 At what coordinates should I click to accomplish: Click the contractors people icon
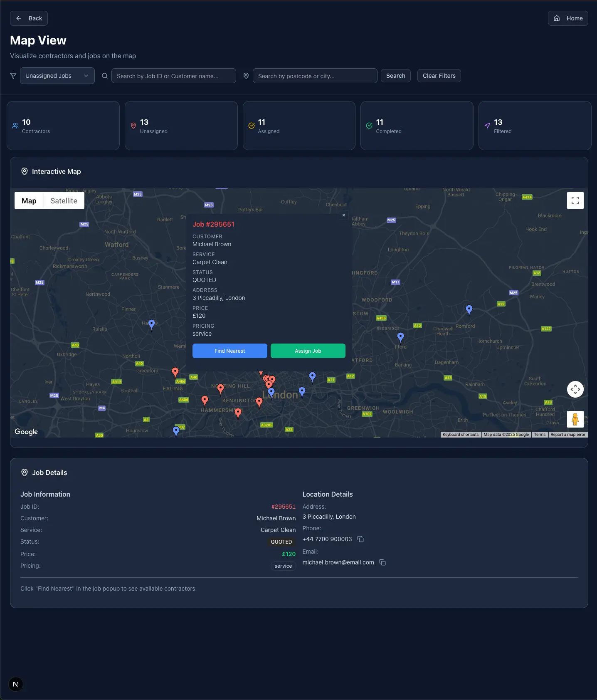(x=15, y=126)
